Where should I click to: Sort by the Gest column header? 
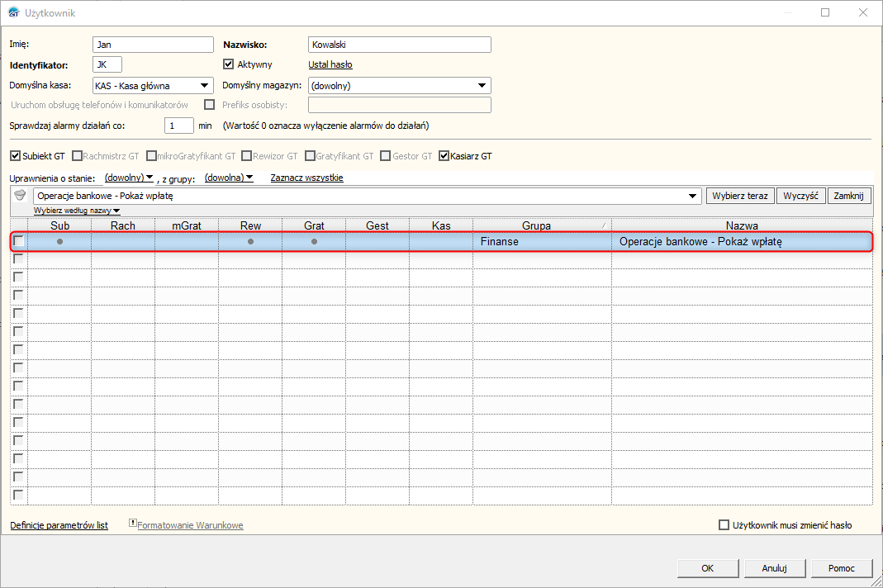(x=377, y=225)
